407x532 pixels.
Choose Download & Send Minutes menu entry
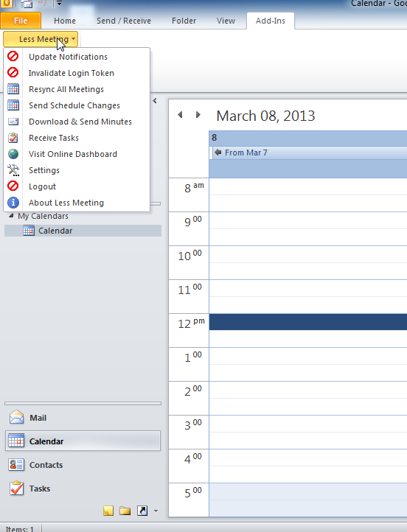pyautogui.click(x=77, y=122)
